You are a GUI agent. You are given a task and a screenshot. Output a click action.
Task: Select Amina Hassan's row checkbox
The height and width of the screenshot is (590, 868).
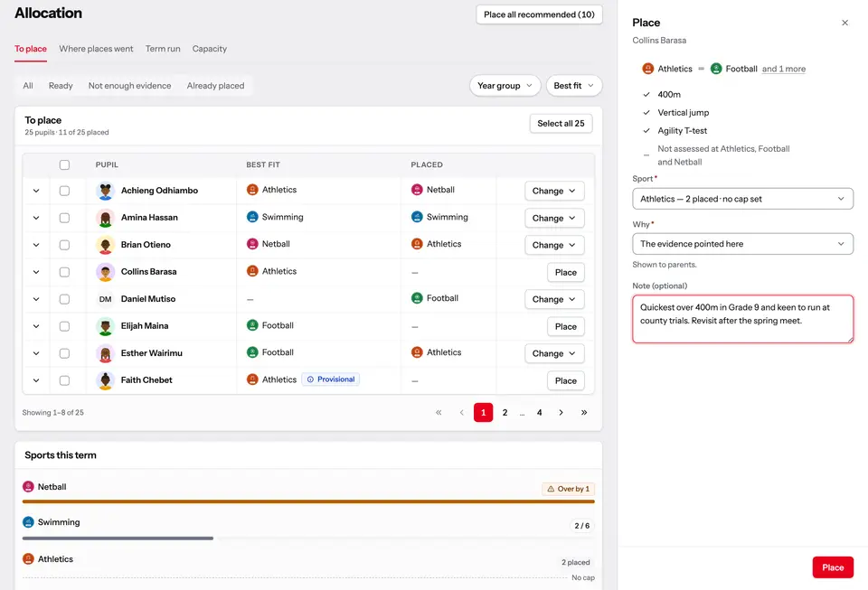pos(65,218)
